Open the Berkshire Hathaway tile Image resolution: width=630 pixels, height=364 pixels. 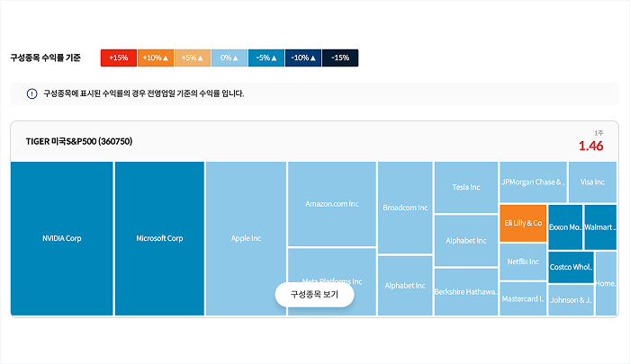[x=466, y=292]
